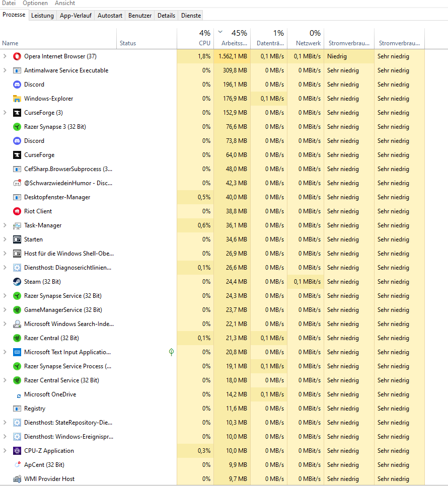Click the @SchwarzwiedeinHumor Discord icon
Image resolution: width=448 pixels, height=488 pixels.
(x=17, y=183)
